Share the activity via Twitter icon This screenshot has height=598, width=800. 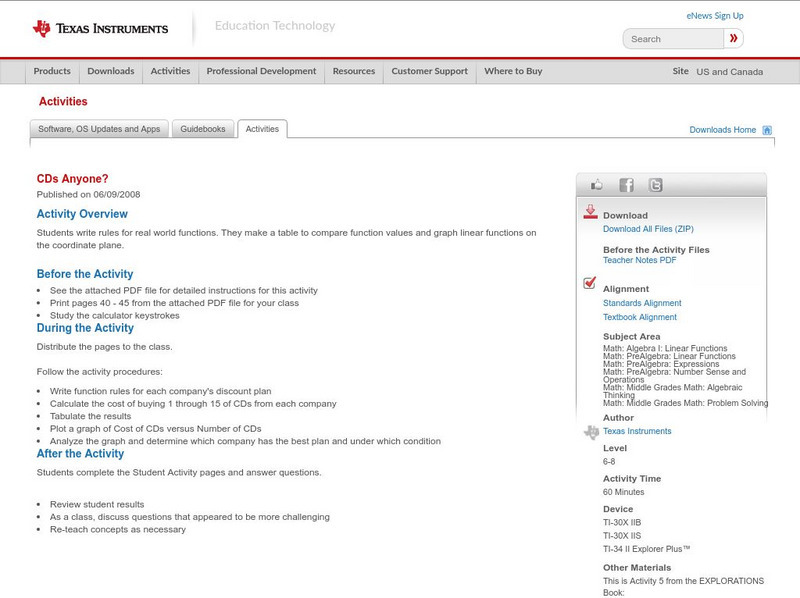point(655,185)
